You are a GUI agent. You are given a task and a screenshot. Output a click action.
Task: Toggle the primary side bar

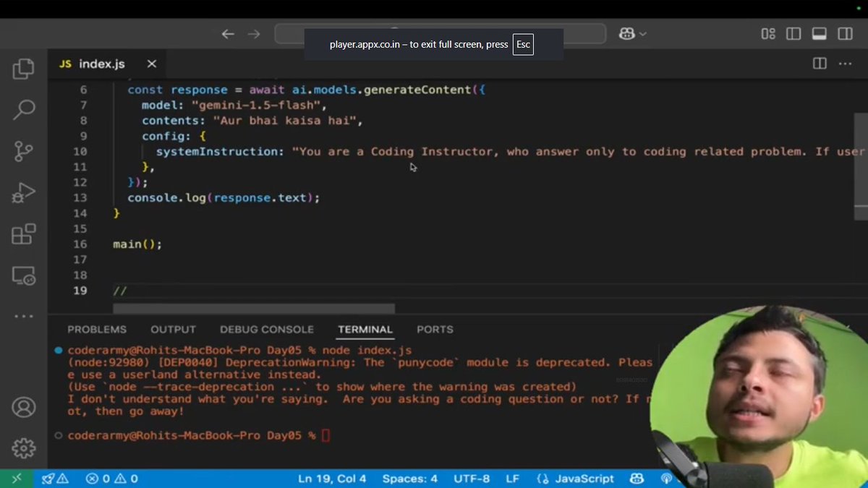point(793,34)
